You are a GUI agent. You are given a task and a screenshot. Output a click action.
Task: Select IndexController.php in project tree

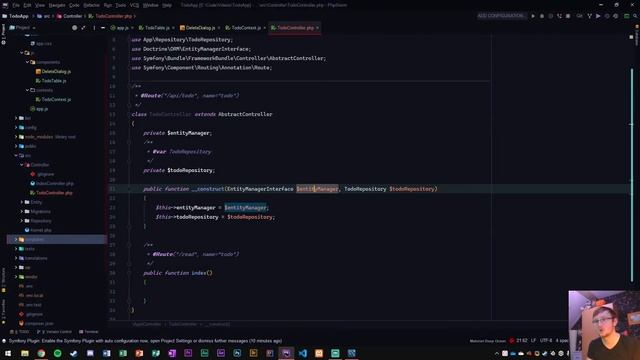point(51,184)
